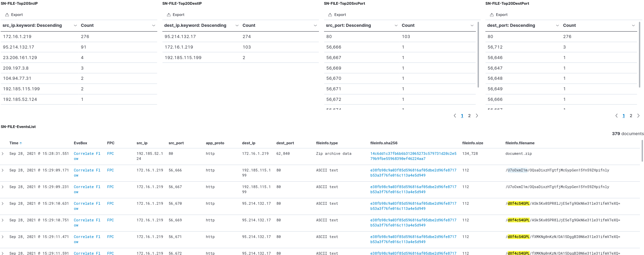The height and width of the screenshot is (255, 644).
Task: Open FPC link for 15:28:31.551 event
Action: tap(110, 154)
